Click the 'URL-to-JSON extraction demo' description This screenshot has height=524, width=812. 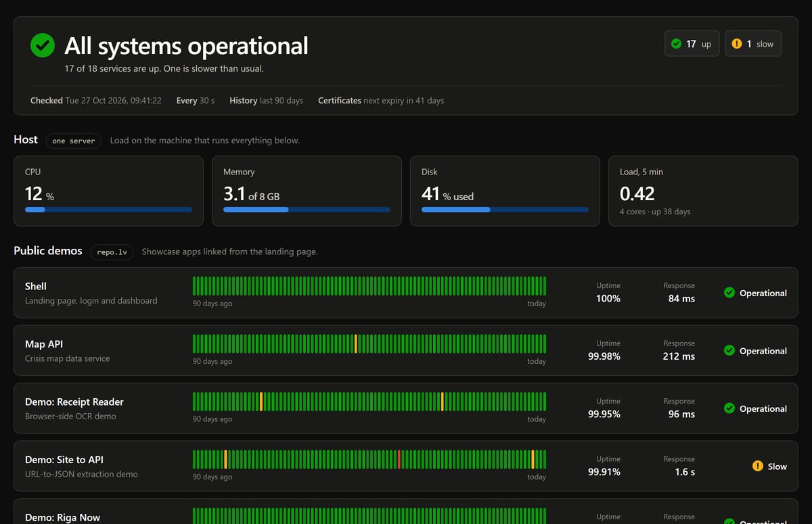(81, 474)
